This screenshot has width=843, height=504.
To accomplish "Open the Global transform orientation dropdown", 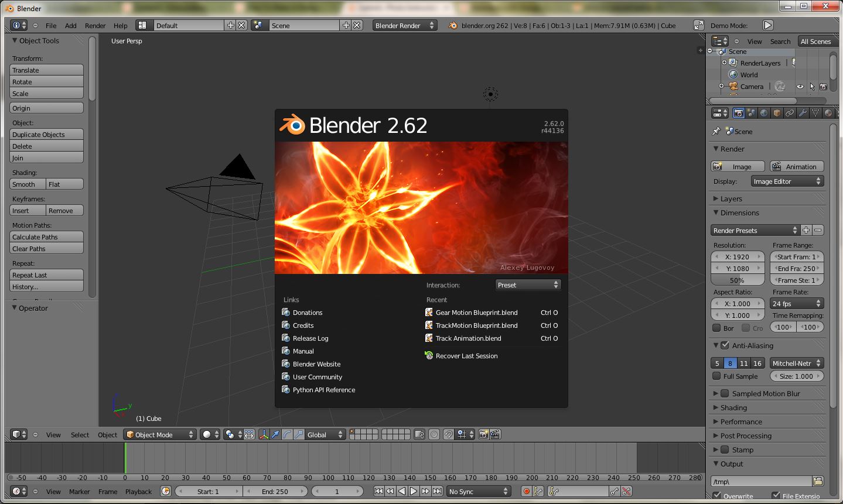I will click(x=325, y=434).
